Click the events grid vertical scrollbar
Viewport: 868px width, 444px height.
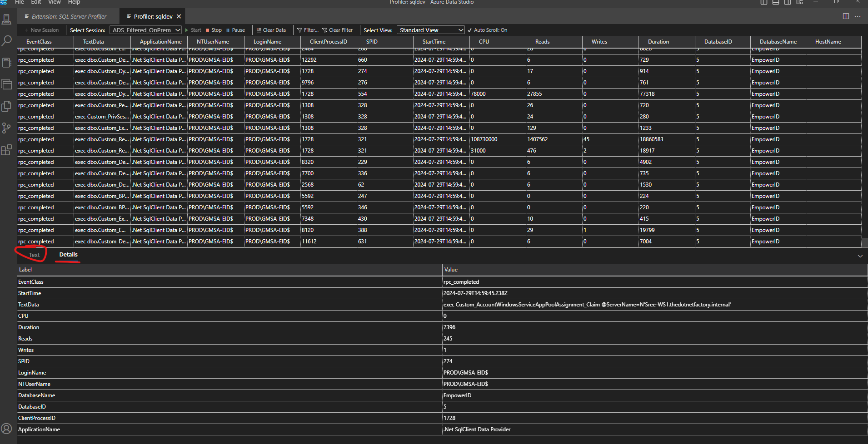[x=864, y=242]
